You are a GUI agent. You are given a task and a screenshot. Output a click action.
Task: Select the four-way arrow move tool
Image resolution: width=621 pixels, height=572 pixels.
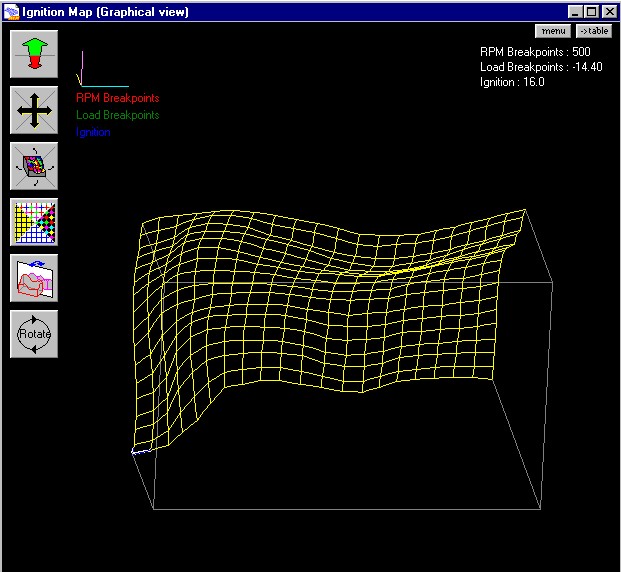(x=34, y=110)
